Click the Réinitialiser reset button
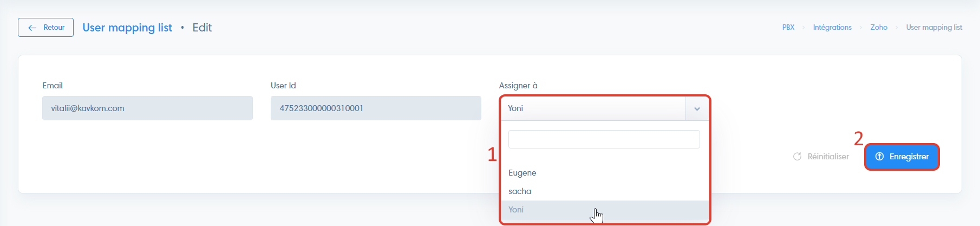980x226 pixels. click(821, 157)
